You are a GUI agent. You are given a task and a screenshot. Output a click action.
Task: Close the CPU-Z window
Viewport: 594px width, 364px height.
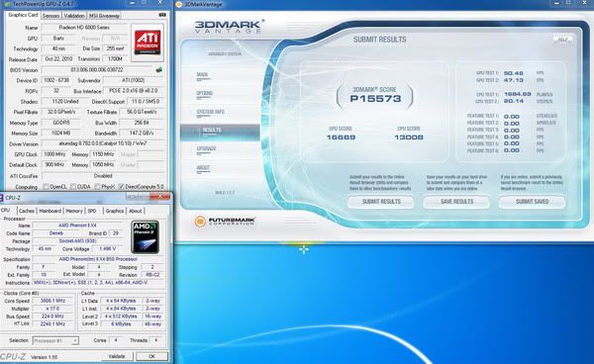tap(160, 196)
